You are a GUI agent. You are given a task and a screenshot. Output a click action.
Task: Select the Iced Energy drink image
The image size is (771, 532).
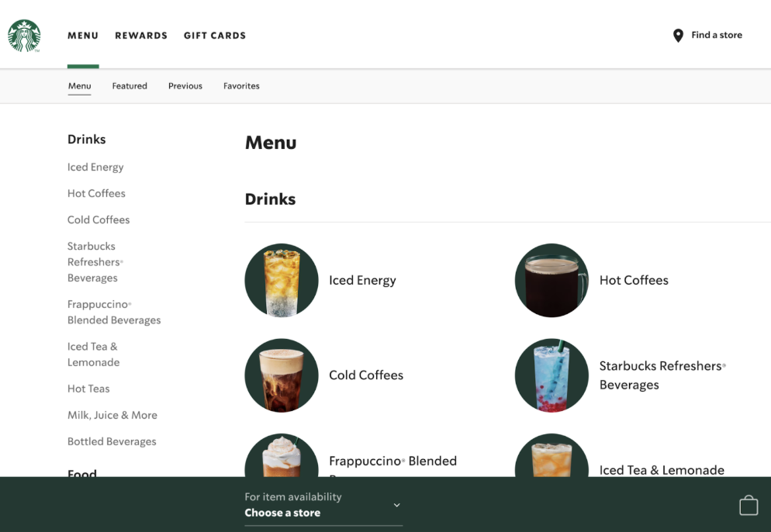tap(282, 281)
